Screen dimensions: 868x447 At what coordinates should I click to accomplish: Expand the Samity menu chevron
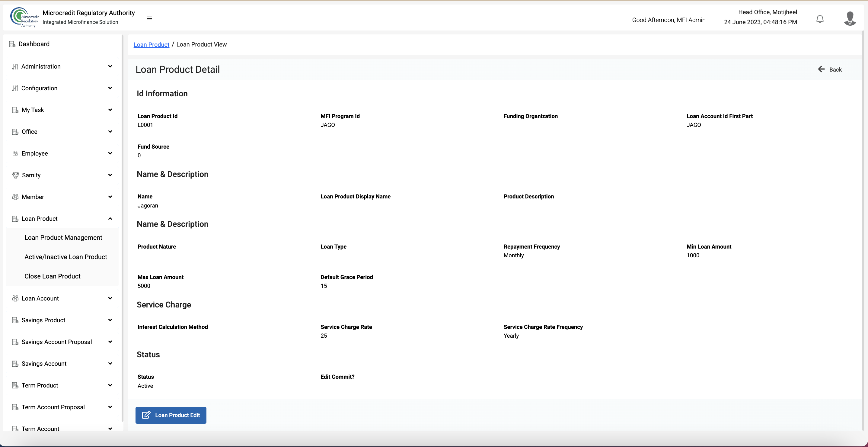click(x=110, y=175)
